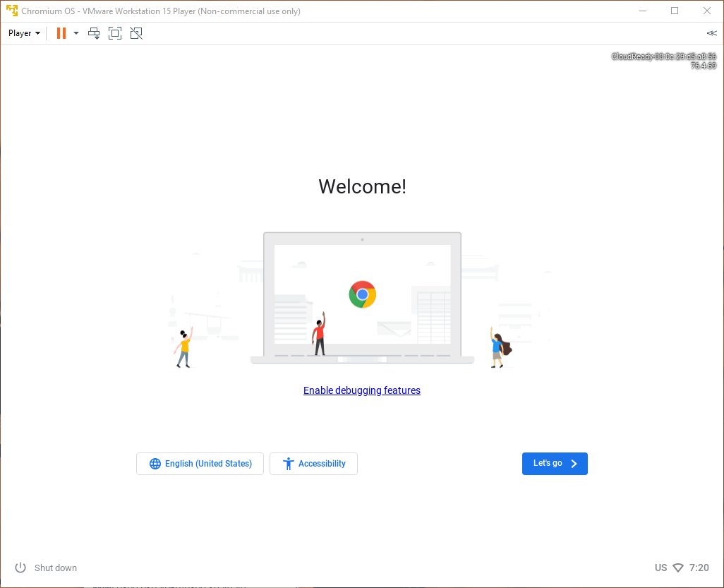The image size is (724, 588).
Task: Click the globe icon on language button
Action: click(155, 464)
